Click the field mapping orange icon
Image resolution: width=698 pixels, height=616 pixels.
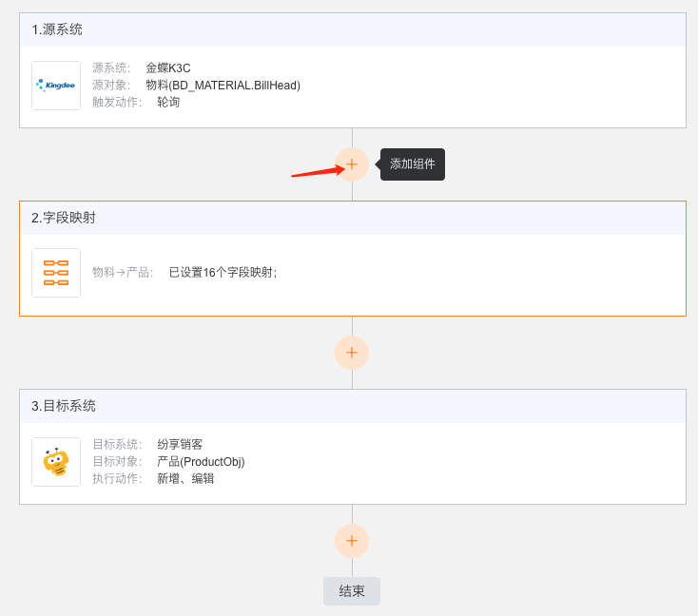56,273
